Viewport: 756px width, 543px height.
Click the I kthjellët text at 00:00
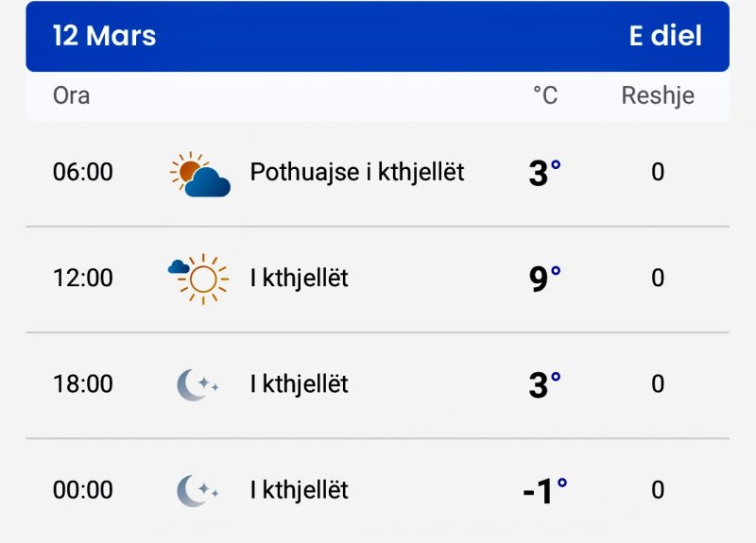pyautogui.click(x=300, y=490)
